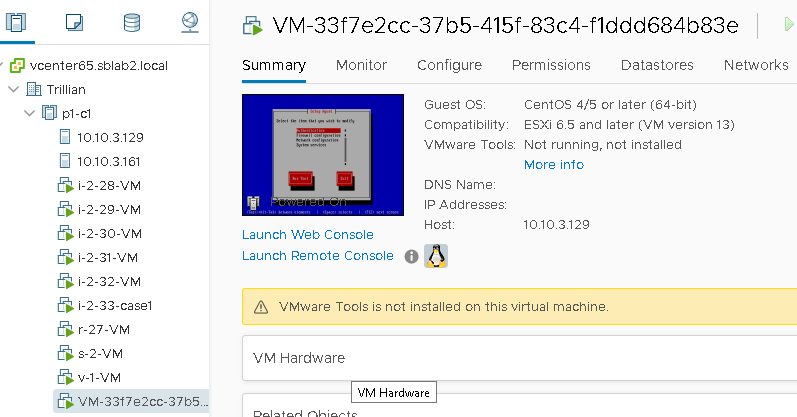
Task: Click the Linux penguin guest OS icon
Action: point(436,256)
